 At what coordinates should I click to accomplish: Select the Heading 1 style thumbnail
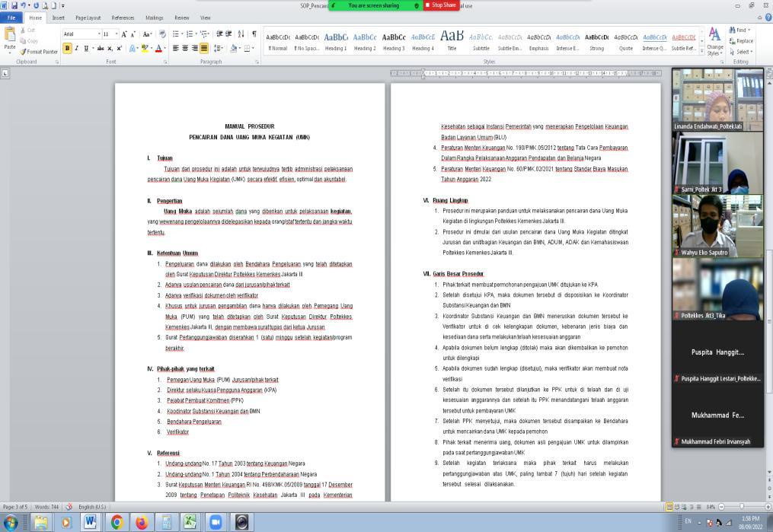tap(336, 41)
